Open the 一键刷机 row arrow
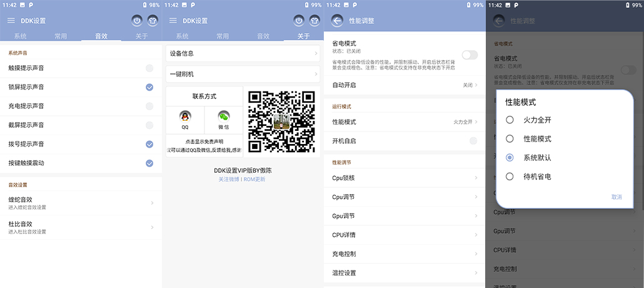Image resolution: width=644 pixels, height=288 pixels. click(316, 74)
